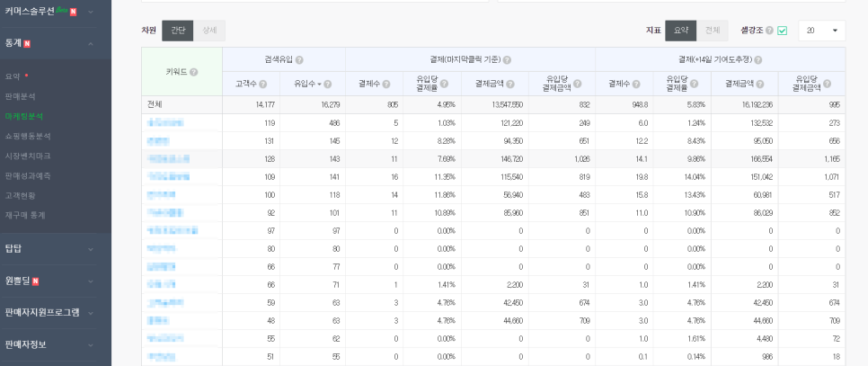This screenshot has height=366, width=868.
Task: Select 요약 metric toggle
Action: click(x=681, y=31)
